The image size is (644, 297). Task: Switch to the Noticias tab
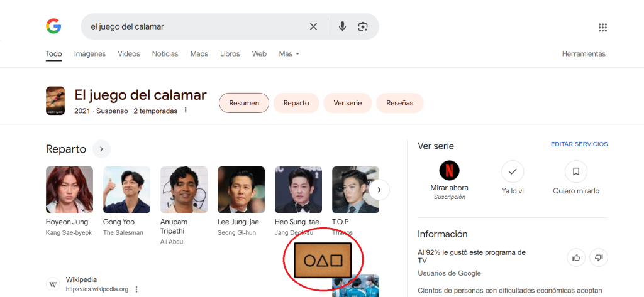click(165, 54)
